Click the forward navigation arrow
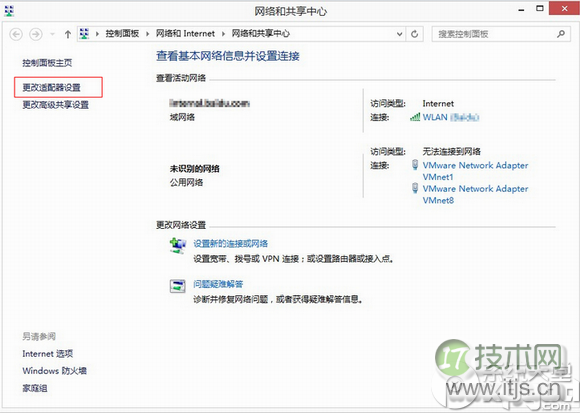 36,34
